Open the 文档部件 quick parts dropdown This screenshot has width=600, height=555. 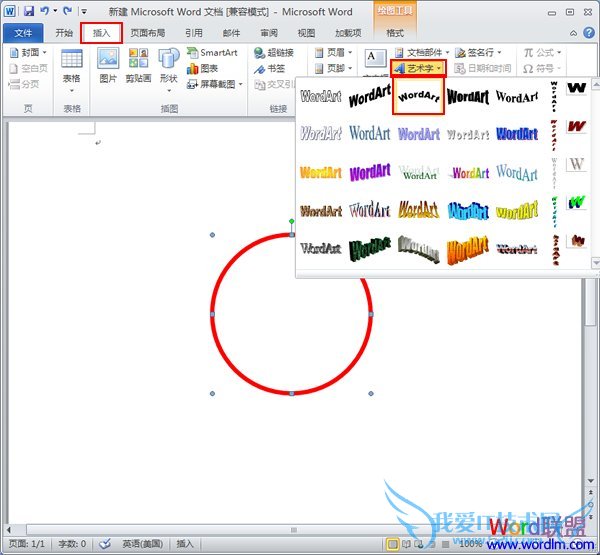click(422, 53)
